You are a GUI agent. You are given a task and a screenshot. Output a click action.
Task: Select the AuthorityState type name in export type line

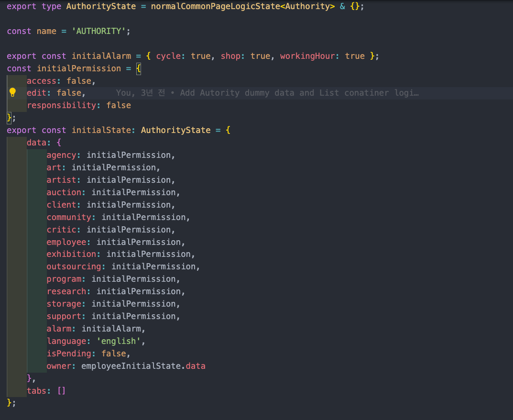click(101, 6)
